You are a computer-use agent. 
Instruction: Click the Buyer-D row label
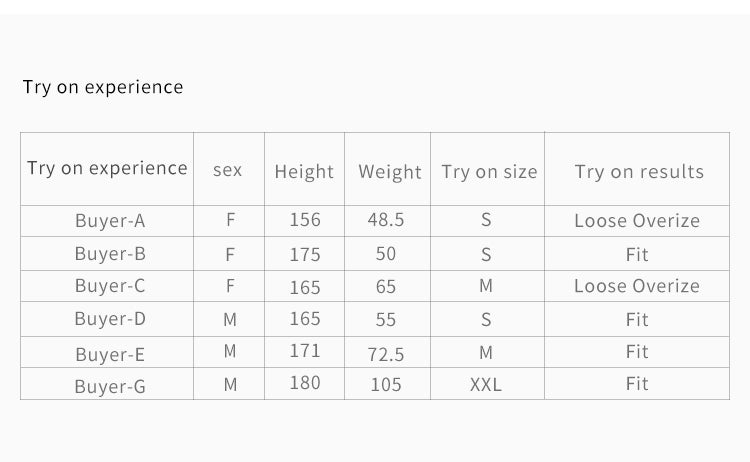110,319
